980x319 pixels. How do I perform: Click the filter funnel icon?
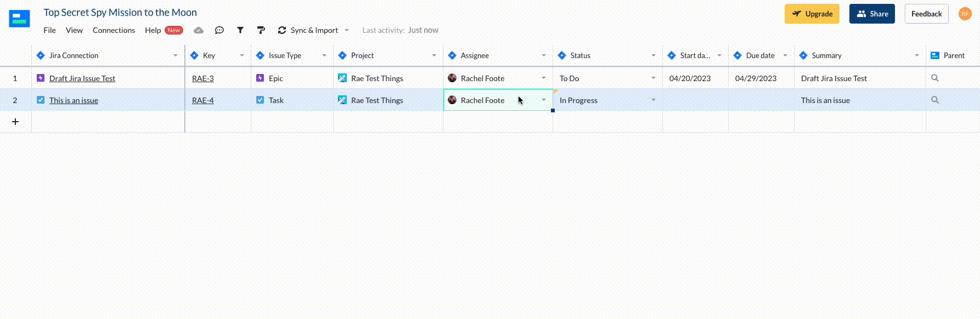240,30
